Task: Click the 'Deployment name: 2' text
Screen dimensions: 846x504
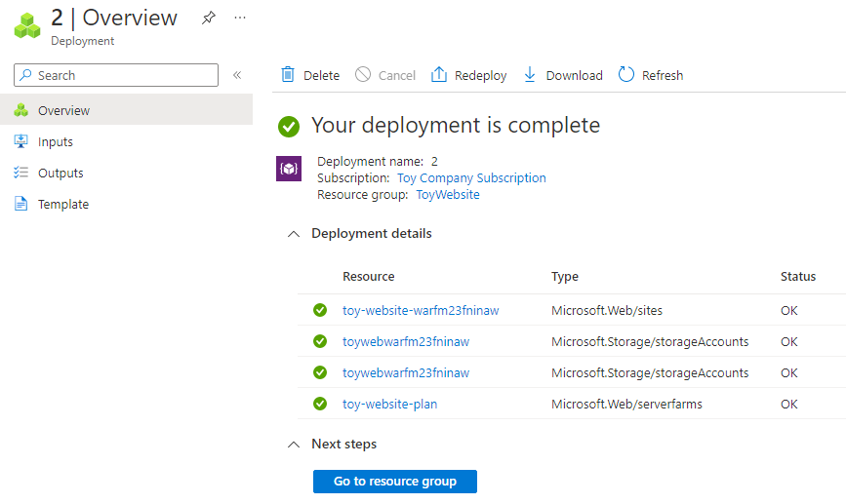Action: coord(378,161)
